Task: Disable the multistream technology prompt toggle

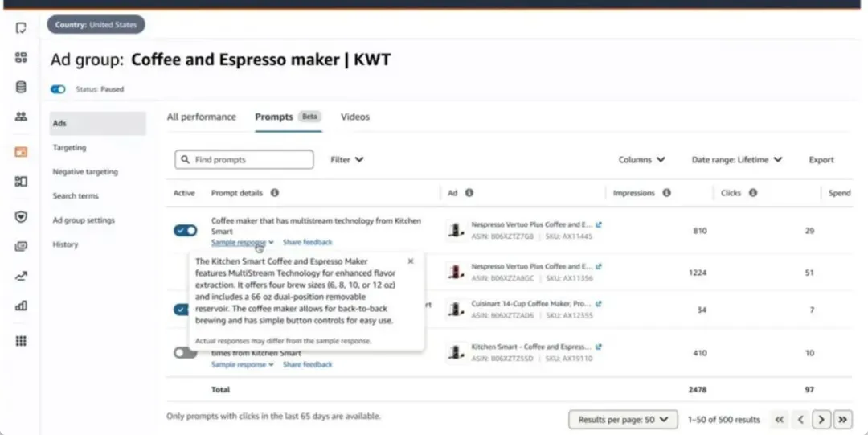Action: pos(186,231)
